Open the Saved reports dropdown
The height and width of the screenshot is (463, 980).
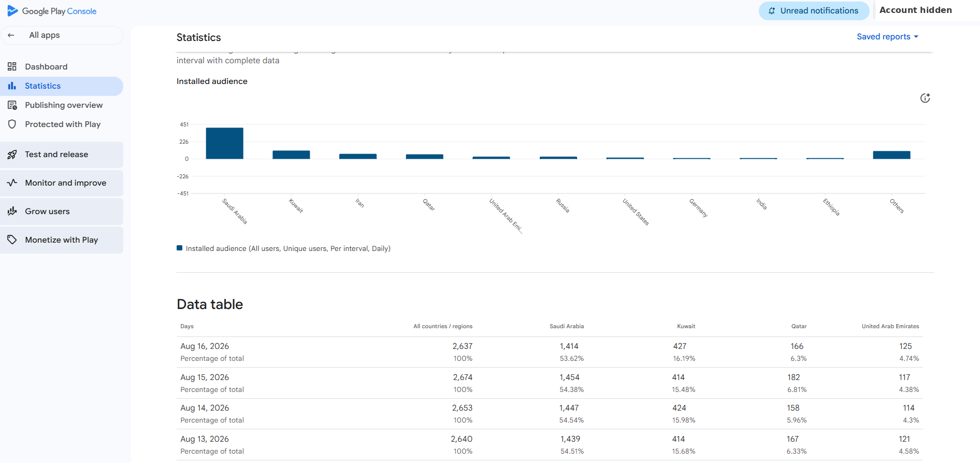[888, 37]
